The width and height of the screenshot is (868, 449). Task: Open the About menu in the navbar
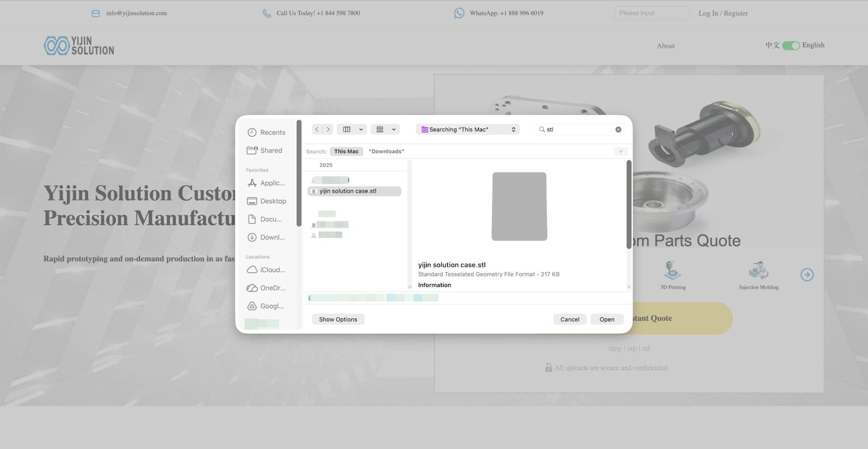pyautogui.click(x=665, y=46)
